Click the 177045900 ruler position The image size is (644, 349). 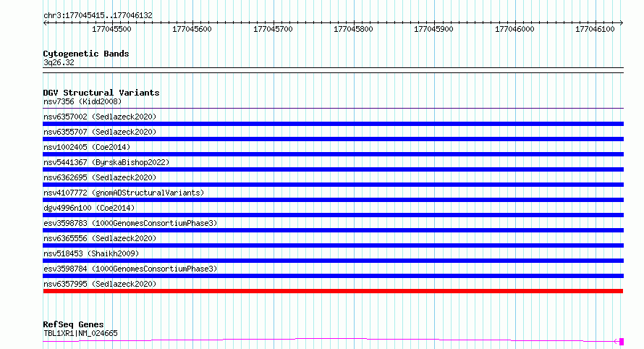tap(433, 29)
